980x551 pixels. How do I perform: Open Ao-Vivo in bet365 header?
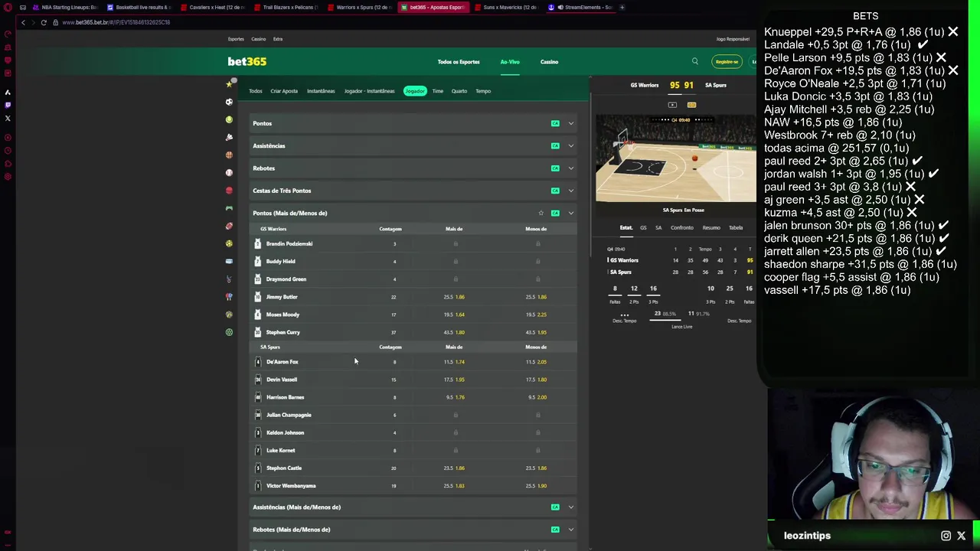(510, 62)
